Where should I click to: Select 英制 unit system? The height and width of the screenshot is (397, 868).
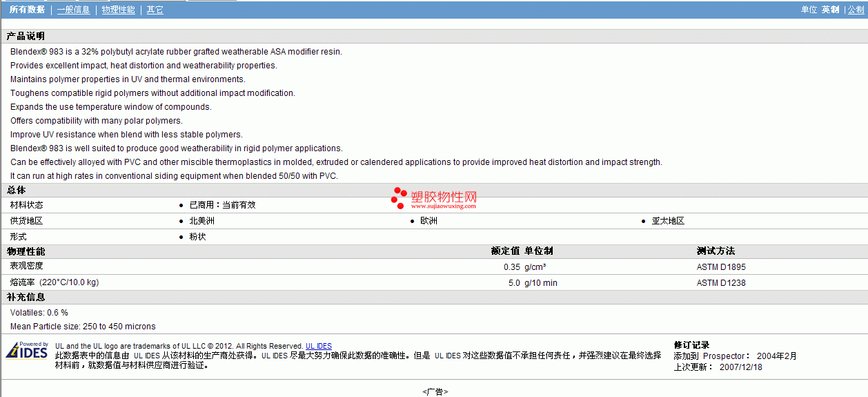[x=830, y=10]
